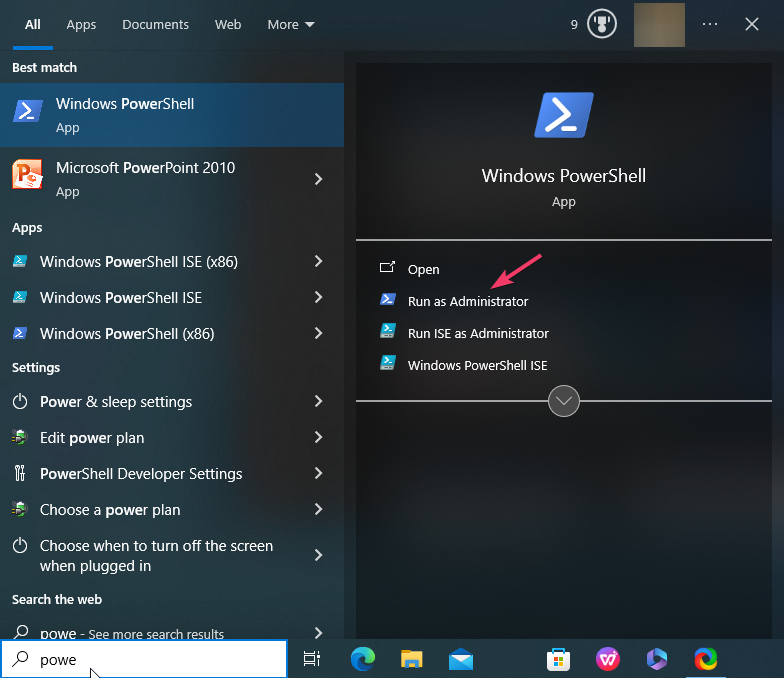Click into the search box containing powe

pyautogui.click(x=144, y=659)
